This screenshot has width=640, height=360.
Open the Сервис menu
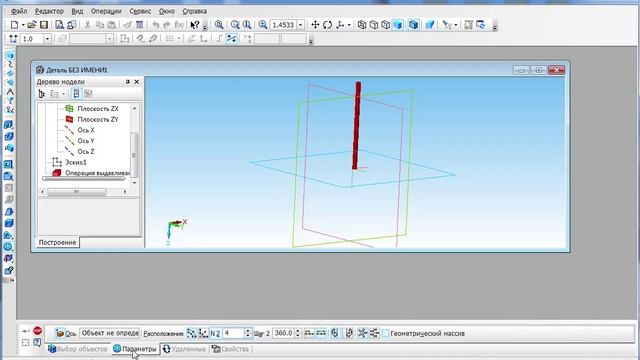(140, 11)
